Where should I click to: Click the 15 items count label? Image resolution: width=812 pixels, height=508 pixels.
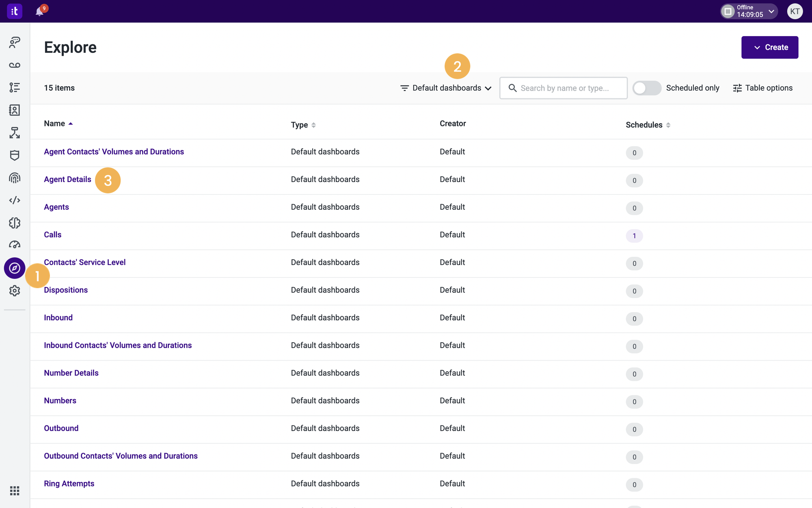(59, 88)
